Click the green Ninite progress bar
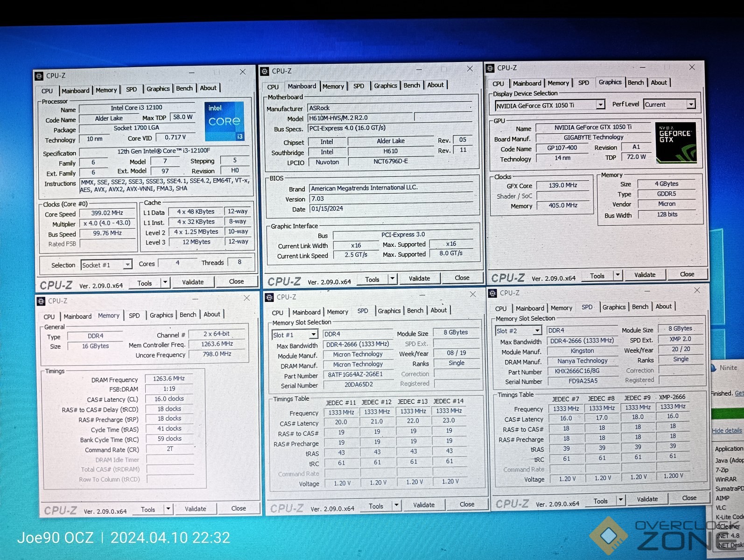The width and height of the screenshot is (744, 560). coord(727,413)
